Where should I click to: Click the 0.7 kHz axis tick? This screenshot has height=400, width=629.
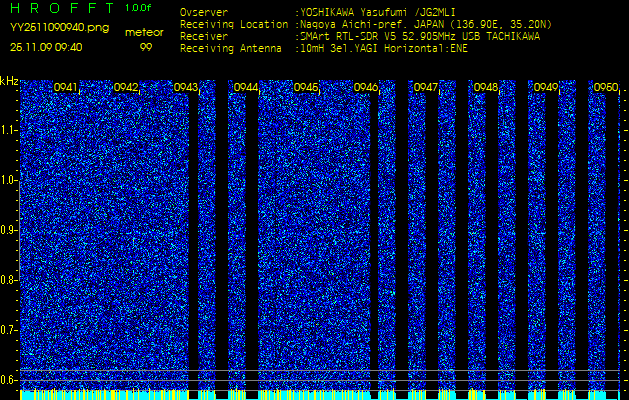coord(9,331)
